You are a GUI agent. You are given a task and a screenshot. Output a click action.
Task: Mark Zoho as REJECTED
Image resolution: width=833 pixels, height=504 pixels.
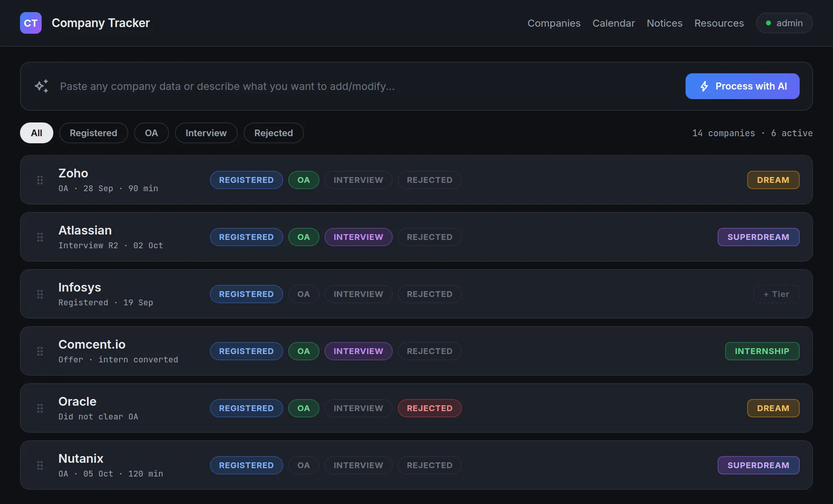[x=429, y=180]
